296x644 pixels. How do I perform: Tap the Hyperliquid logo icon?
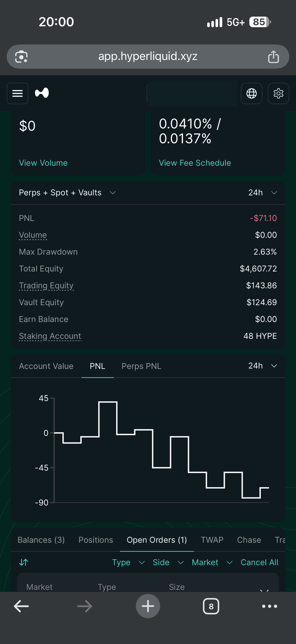[x=42, y=93]
